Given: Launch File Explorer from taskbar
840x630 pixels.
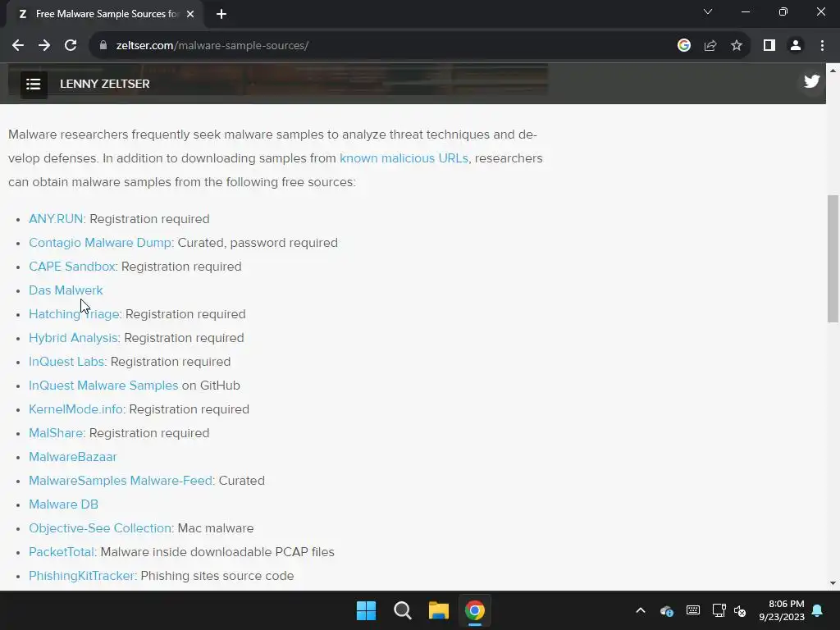Looking at the screenshot, I should pyautogui.click(x=439, y=610).
